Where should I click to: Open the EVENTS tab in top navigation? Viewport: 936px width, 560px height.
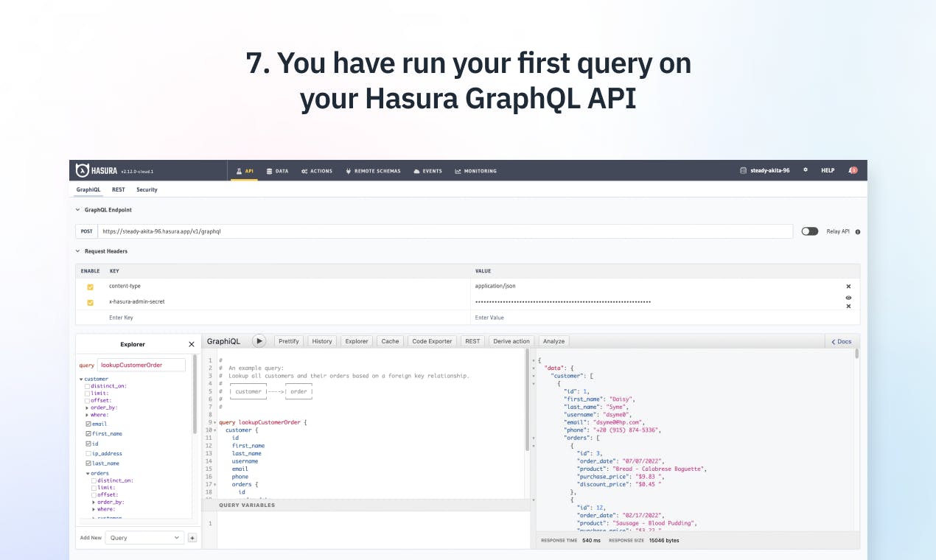coord(428,171)
